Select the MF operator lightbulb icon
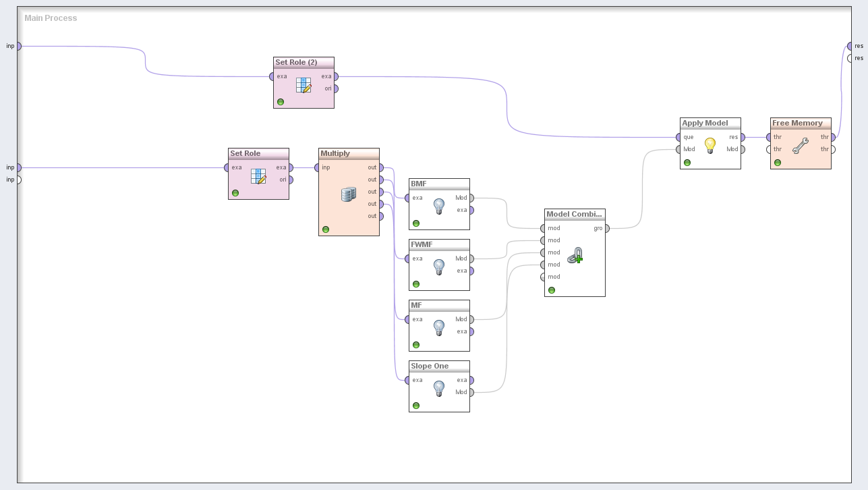The width and height of the screenshot is (868, 490). coord(439,328)
